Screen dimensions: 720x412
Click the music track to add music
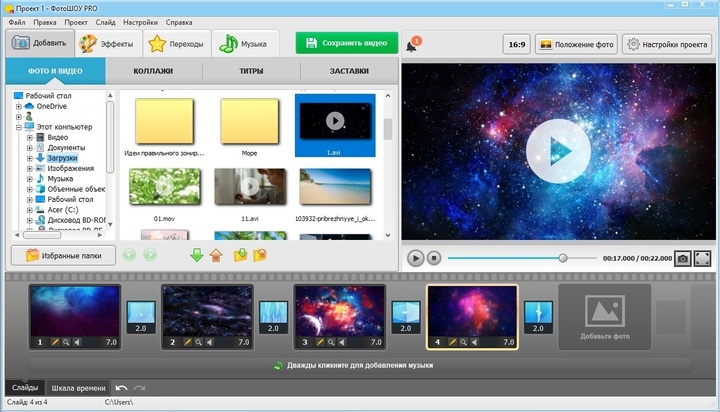[360, 366]
